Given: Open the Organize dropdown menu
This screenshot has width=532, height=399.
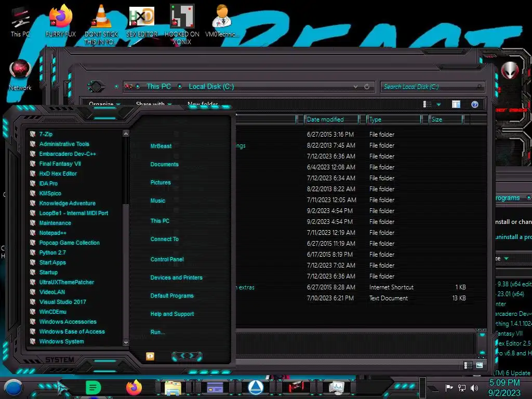Looking at the screenshot, I should (104, 104).
